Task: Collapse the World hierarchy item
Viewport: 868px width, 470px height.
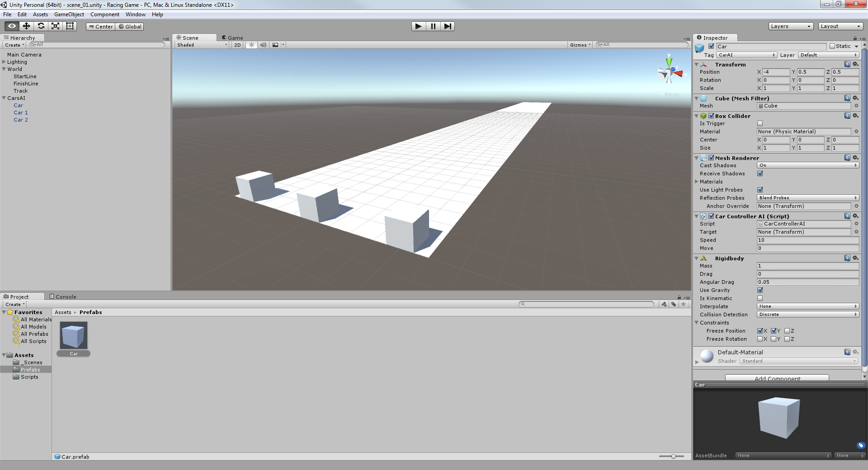Action: click(4, 69)
